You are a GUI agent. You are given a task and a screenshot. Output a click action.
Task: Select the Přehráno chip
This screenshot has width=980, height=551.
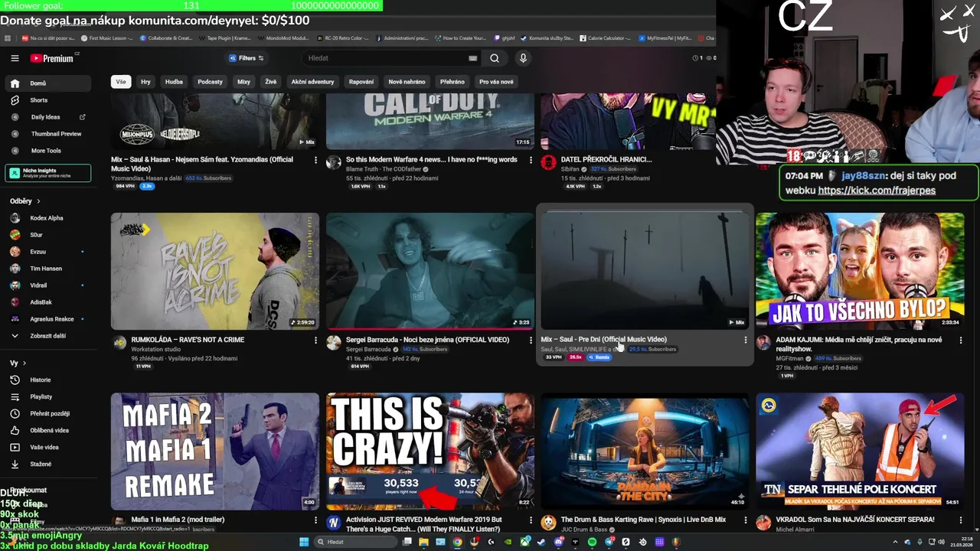click(452, 82)
